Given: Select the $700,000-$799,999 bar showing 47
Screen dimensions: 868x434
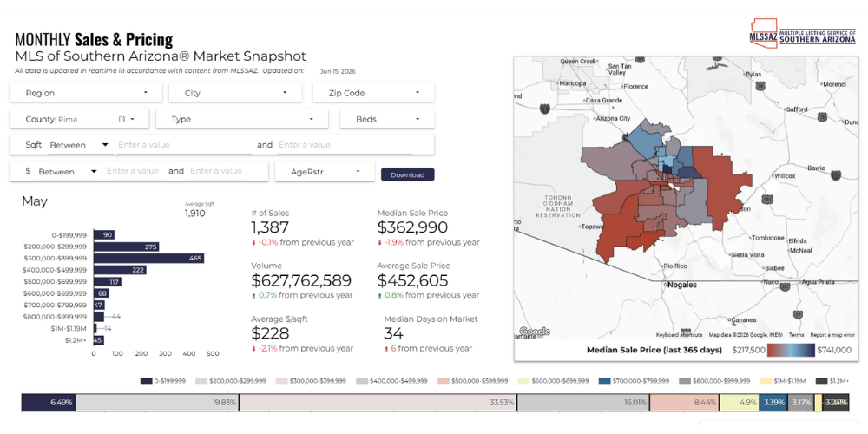Looking at the screenshot, I should (x=99, y=305).
